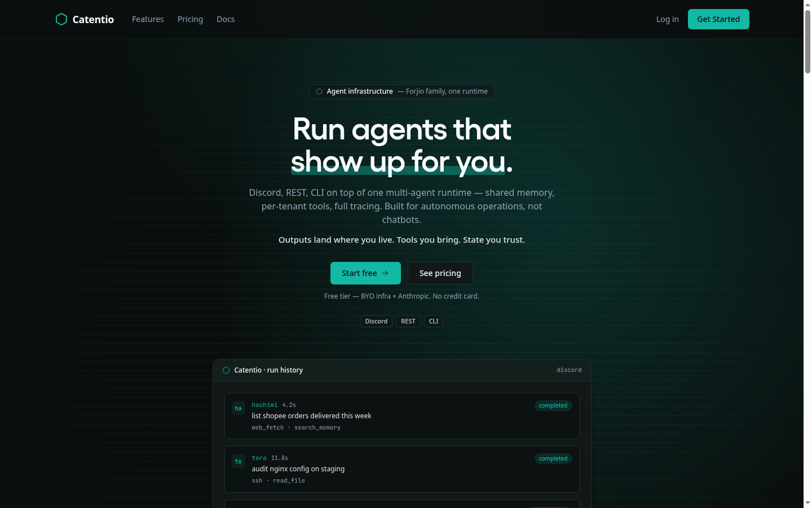Click the Catentio hexagon logo icon

(x=61, y=19)
